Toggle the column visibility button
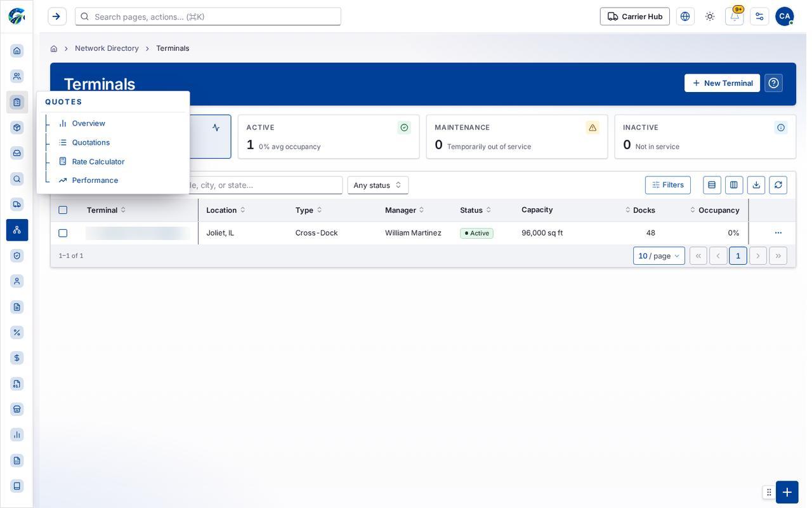812x508 pixels. click(734, 185)
